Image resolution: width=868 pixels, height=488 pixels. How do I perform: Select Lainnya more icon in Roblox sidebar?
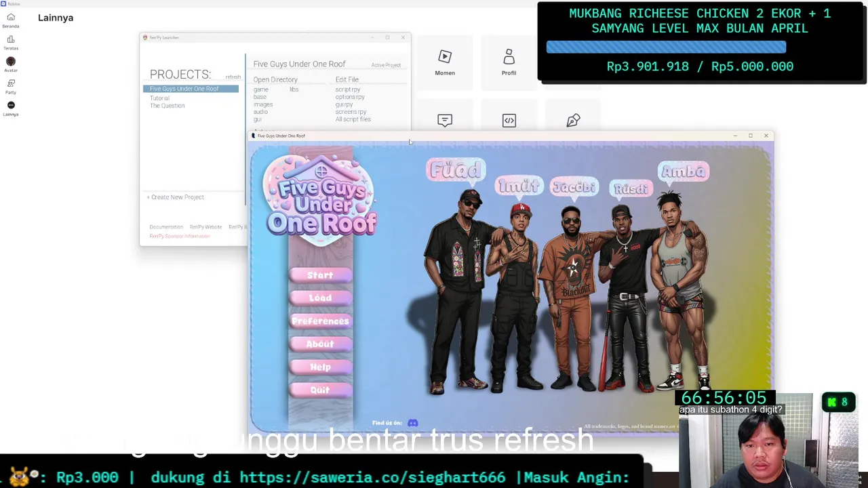point(11,105)
